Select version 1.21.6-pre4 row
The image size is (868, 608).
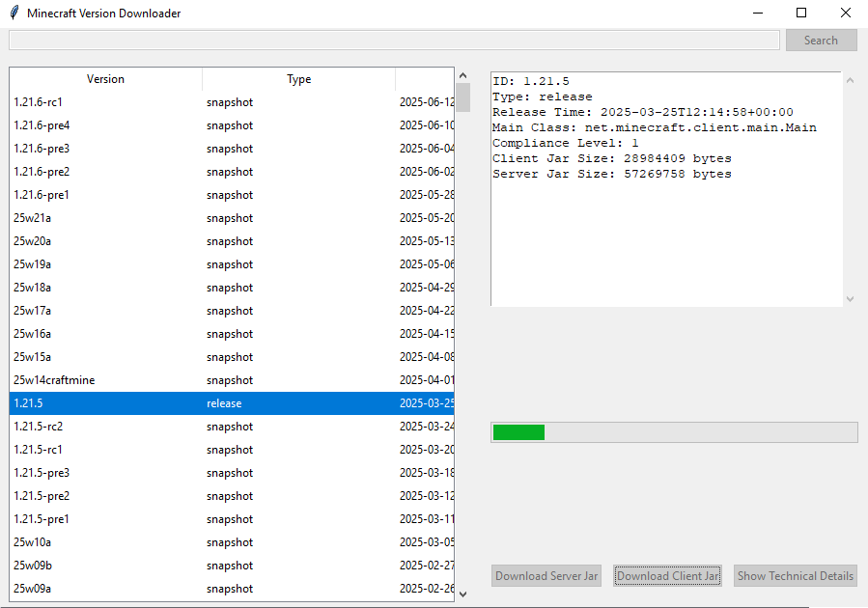point(232,125)
